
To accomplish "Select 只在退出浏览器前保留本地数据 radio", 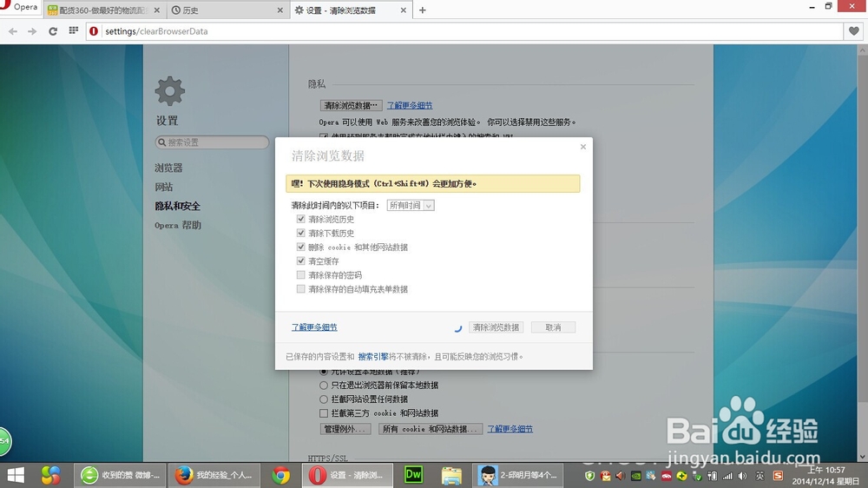I will tap(324, 385).
